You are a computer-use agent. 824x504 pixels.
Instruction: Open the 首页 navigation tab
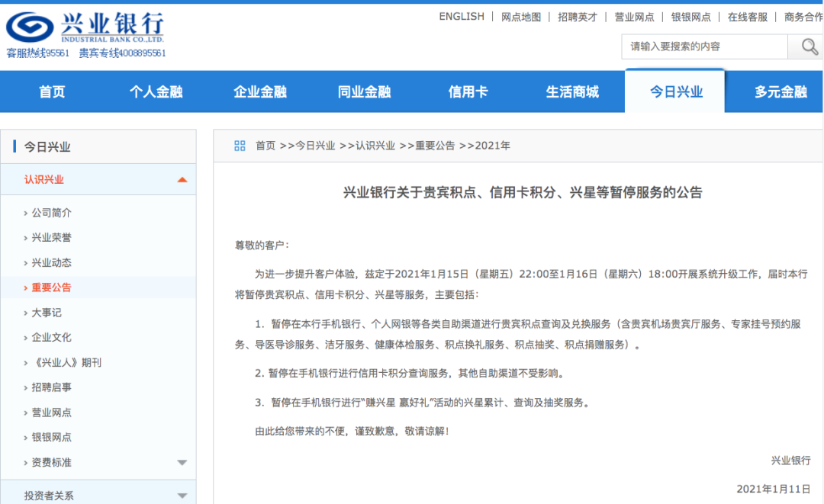pyautogui.click(x=52, y=91)
